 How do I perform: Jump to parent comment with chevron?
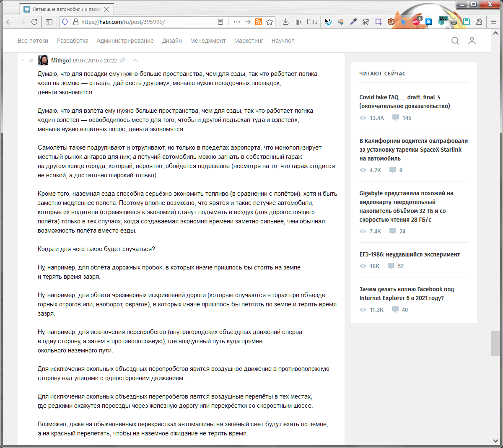[135, 60]
